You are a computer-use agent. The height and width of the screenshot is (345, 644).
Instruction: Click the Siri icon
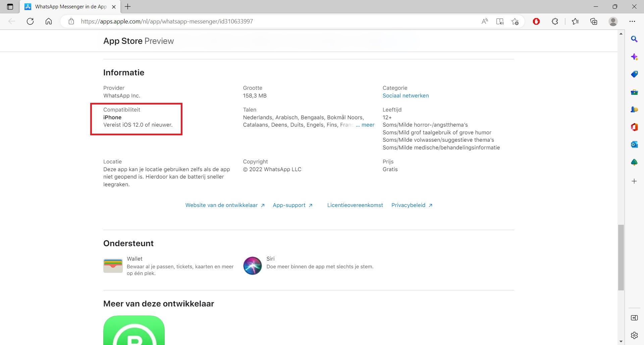click(x=252, y=266)
